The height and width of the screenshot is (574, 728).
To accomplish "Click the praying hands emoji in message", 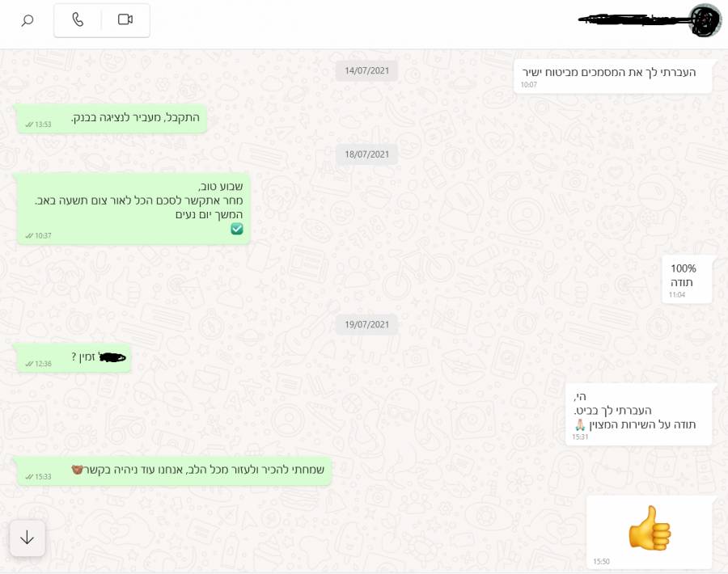I will 580,424.
